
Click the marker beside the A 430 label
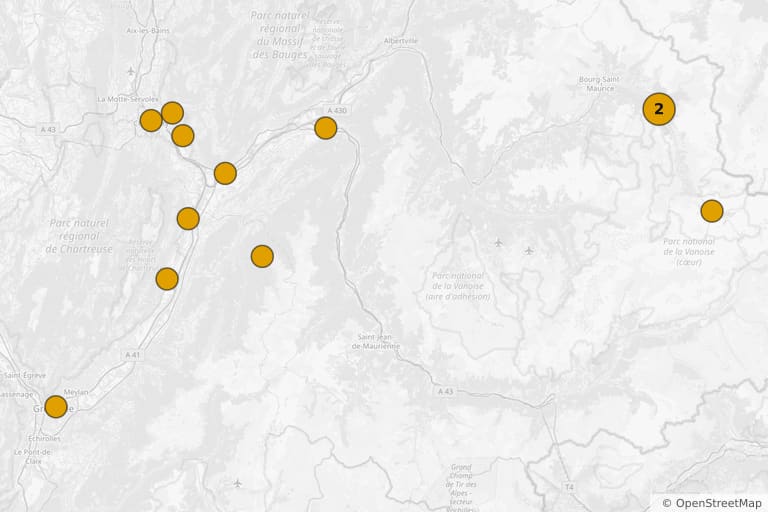point(326,128)
